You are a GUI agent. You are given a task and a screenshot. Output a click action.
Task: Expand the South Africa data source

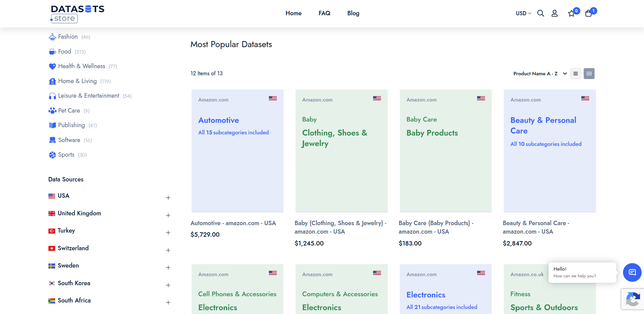pos(168,302)
